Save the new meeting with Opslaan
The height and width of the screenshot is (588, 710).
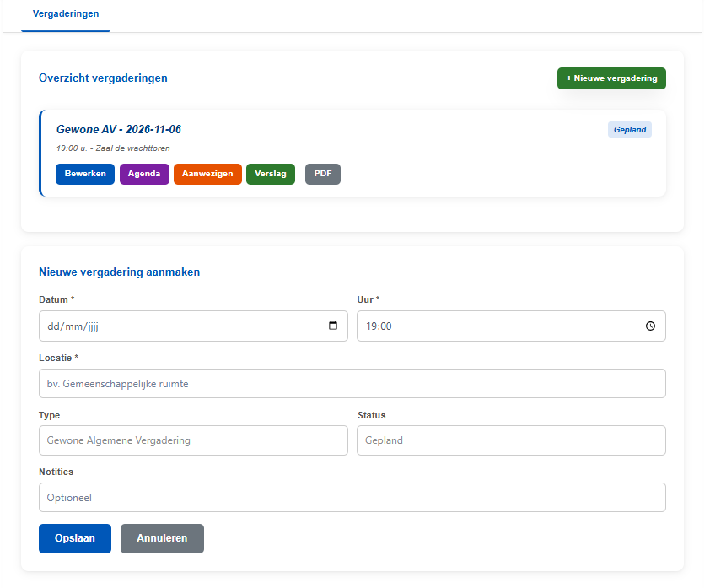tap(75, 538)
